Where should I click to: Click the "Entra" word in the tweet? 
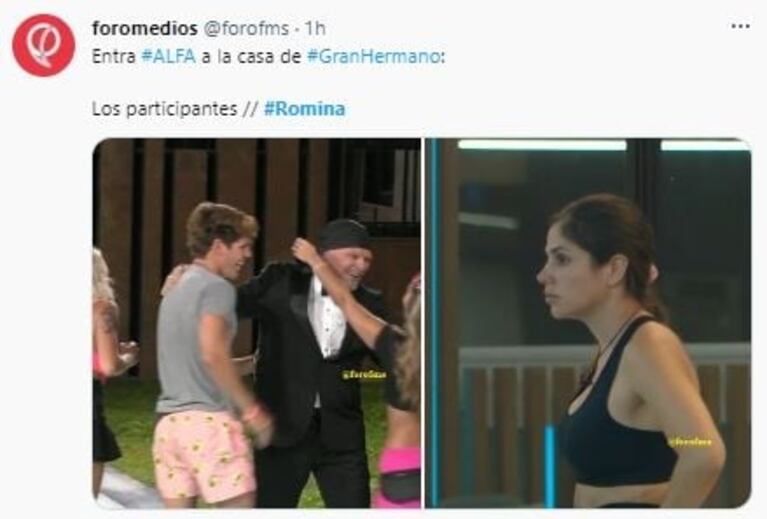click(x=113, y=57)
